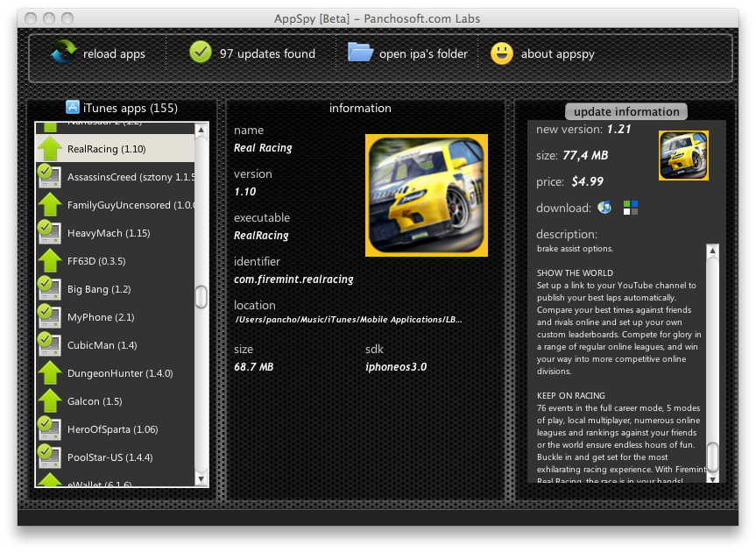Image resolution: width=756 pixels, height=552 pixels.
Task: Click the apps list scrollbar thumb
Action: click(x=201, y=296)
